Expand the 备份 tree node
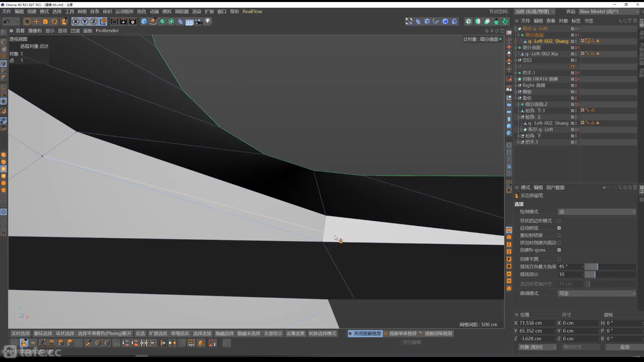Image resolution: width=644 pixels, height=362 pixels. coord(516,98)
